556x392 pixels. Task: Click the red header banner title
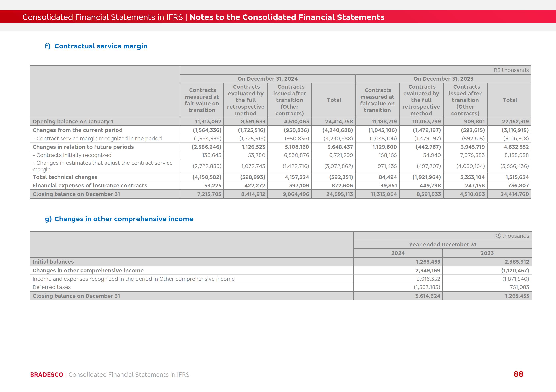click(203, 17)
